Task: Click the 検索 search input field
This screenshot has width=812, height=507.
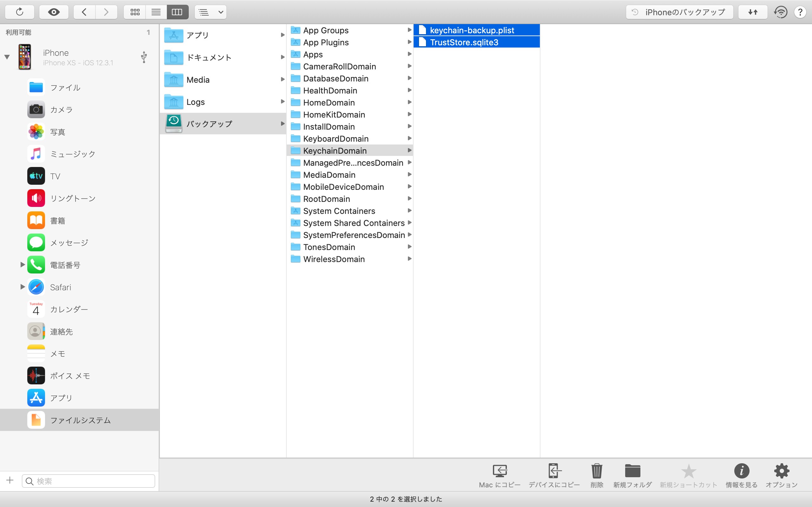Action: (x=89, y=481)
